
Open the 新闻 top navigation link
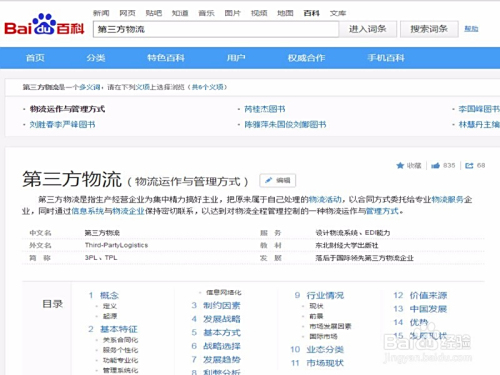[101, 13]
